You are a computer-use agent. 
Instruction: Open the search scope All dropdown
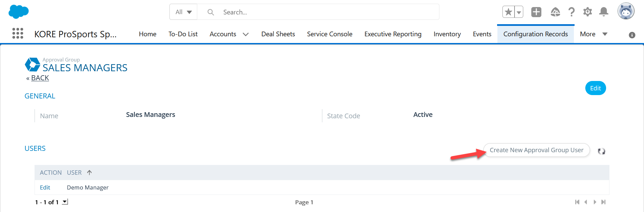pos(183,12)
